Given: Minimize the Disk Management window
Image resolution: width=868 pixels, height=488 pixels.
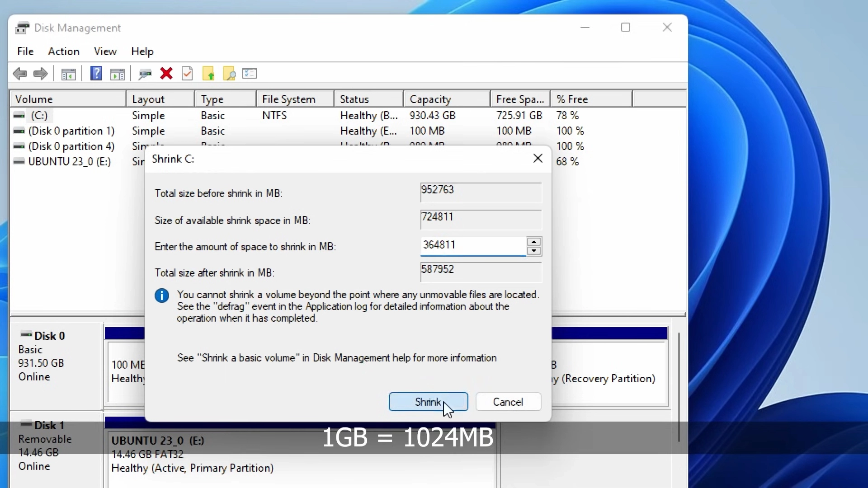Looking at the screenshot, I should [585, 28].
